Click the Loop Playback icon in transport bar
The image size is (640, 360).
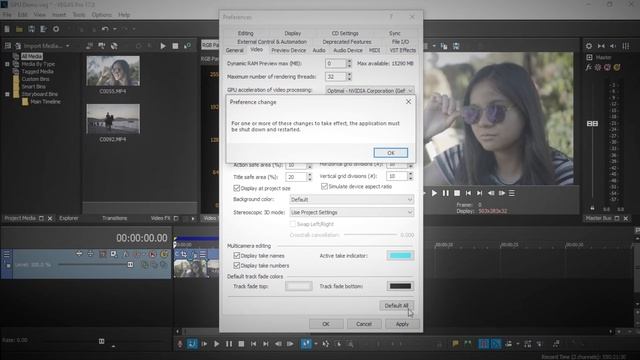tap(192, 344)
